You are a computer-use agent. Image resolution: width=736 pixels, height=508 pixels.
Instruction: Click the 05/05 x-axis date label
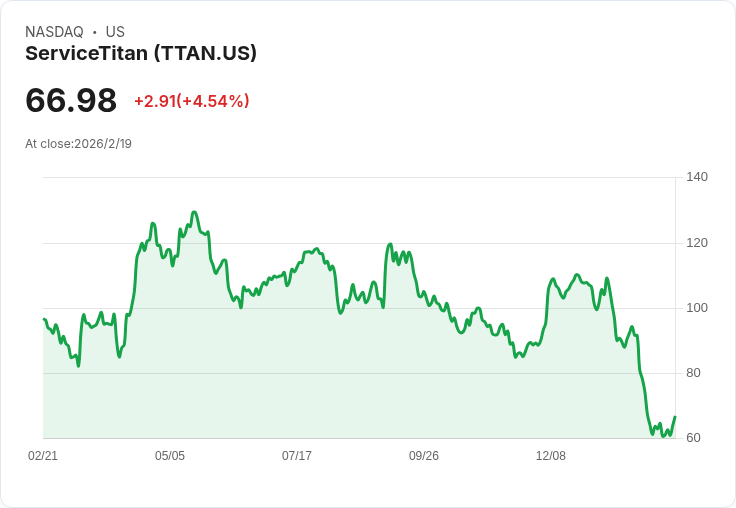coord(170,455)
